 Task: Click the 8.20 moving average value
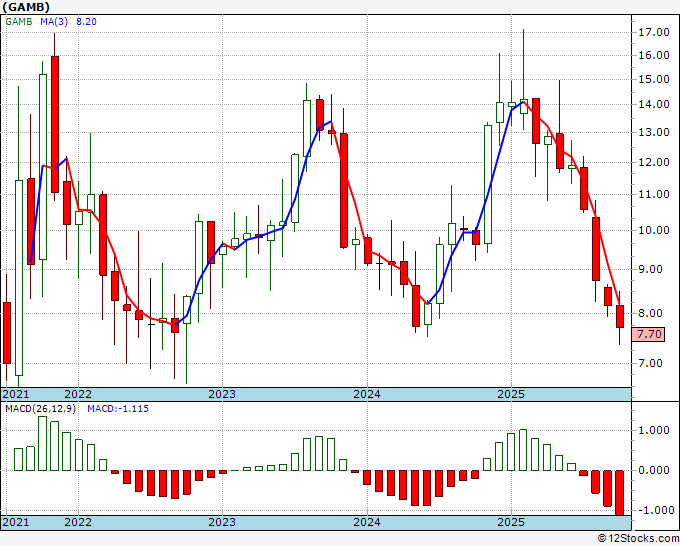pyautogui.click(x=89, y=20)
